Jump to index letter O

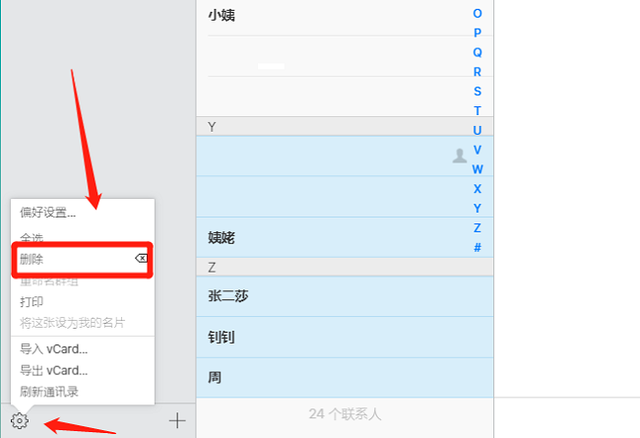pyautogui.click(x=477, y=13)
